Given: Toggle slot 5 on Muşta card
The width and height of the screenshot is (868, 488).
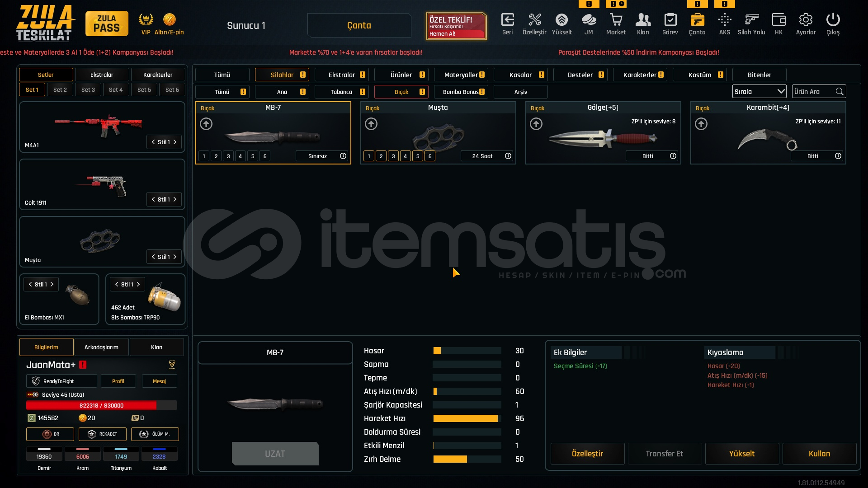Looking at the screenshot, I should 418,156.
